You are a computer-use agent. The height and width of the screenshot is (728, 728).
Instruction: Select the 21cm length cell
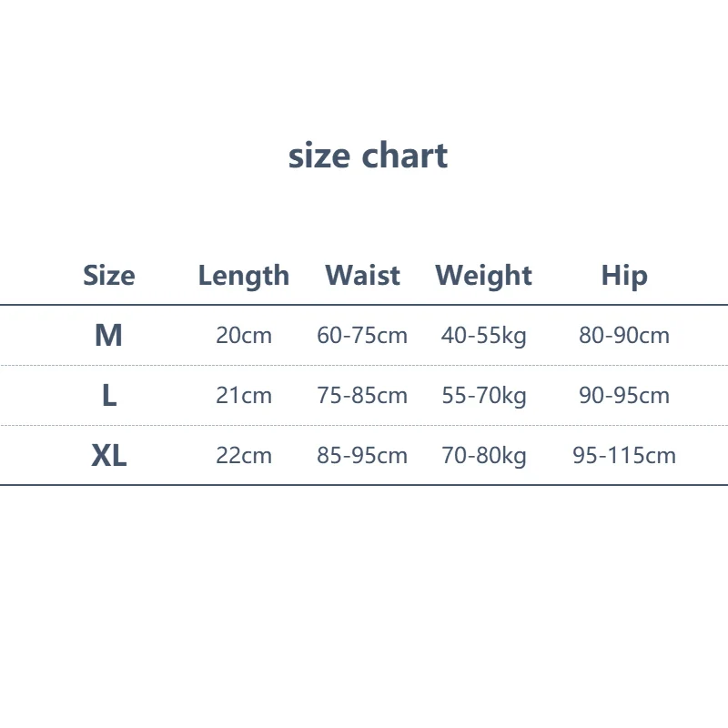244,395
